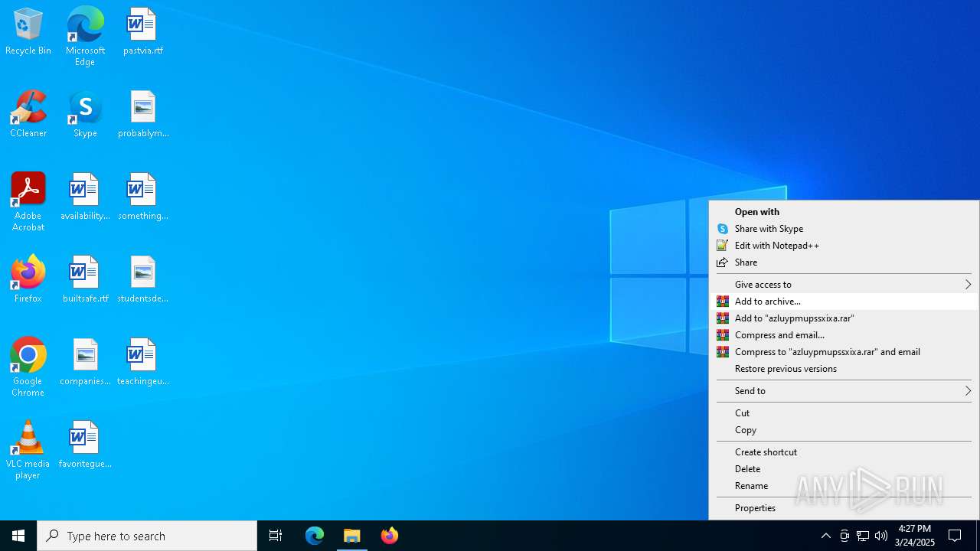This screenshot has width=980, height=551.
Task: Choose Create shortcut menu entry
Action: pos(844,452)
